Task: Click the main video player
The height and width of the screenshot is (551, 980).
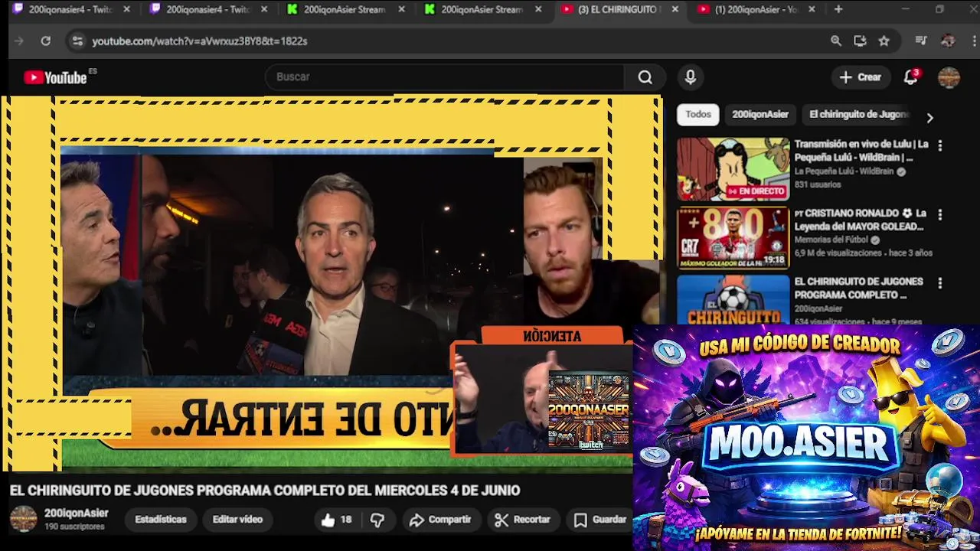Action: pyautogui.click(x=332, y=283)
